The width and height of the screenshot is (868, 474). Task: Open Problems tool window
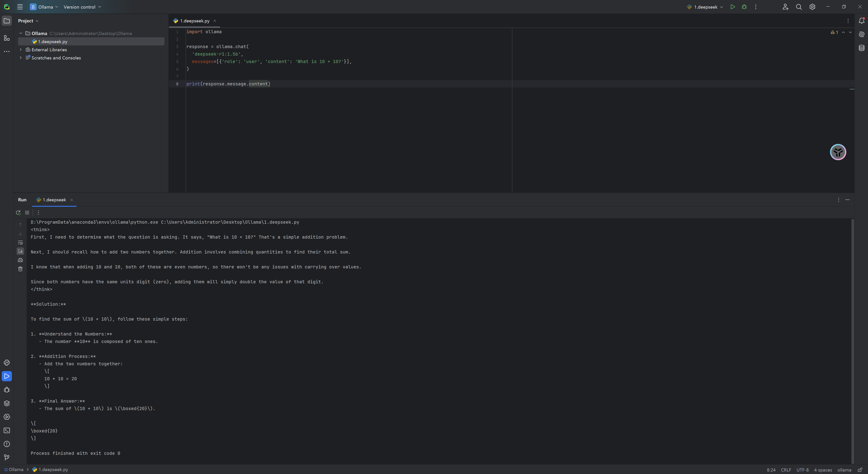[7, 444]
